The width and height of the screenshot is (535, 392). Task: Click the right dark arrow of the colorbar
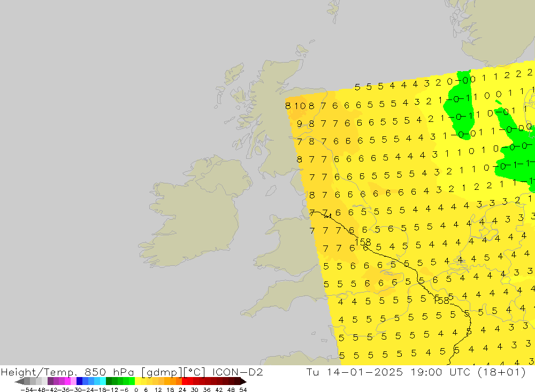[x=243, y=382]
